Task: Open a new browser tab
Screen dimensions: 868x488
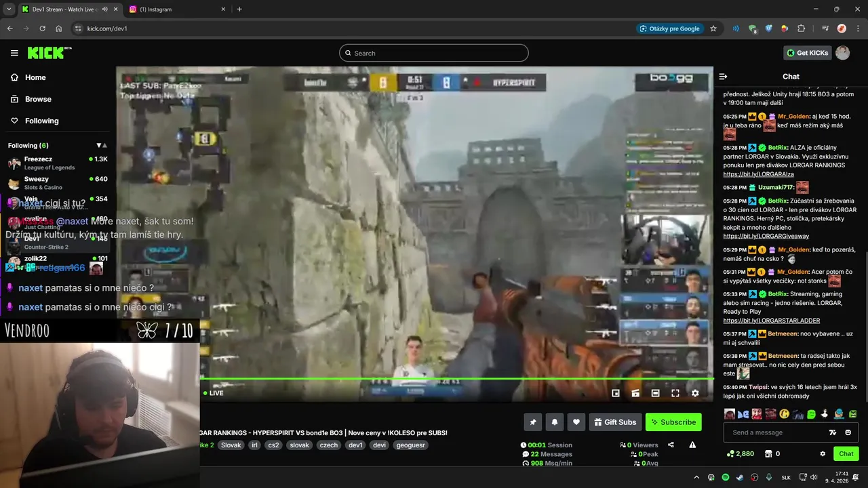Action: tap(239, 9)
